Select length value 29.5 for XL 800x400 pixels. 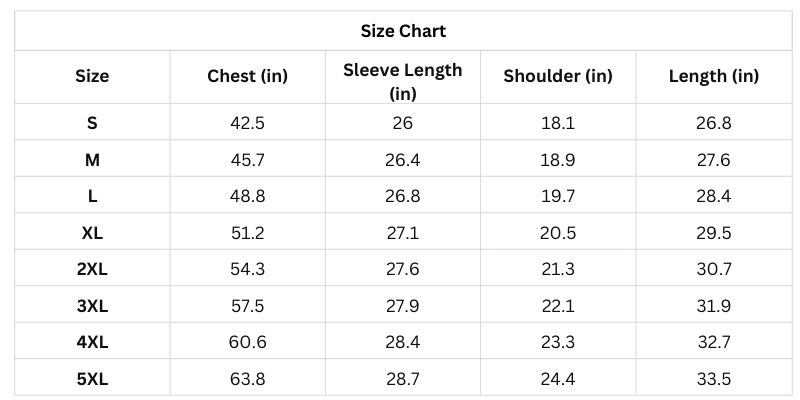pos(713,233)
